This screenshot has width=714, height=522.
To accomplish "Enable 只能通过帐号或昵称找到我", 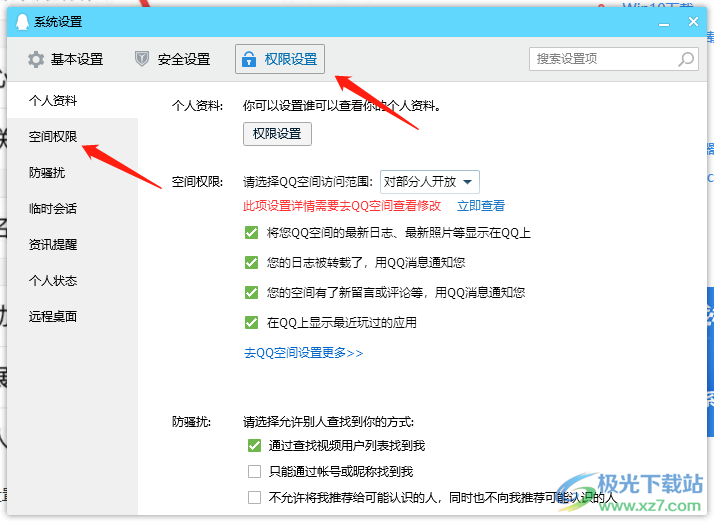I will pos(255,471).
